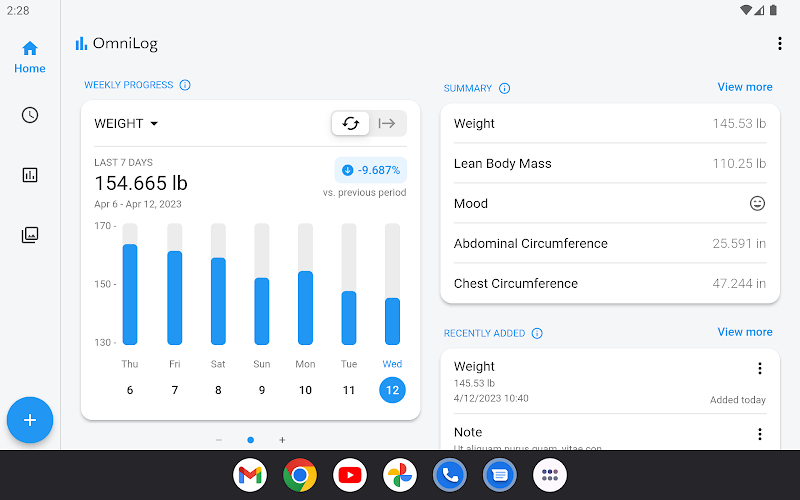
Task: Open the Phone app from the taskbar
Action: (450, 476)
